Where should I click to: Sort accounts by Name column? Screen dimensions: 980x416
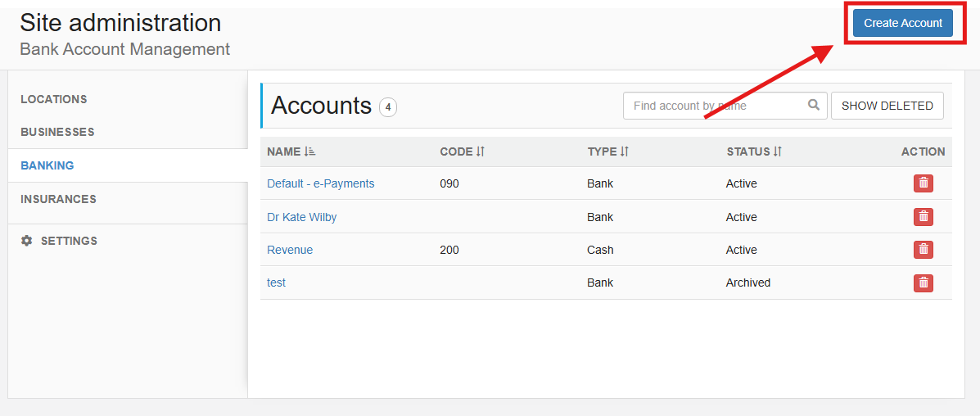tap(291, 151)
